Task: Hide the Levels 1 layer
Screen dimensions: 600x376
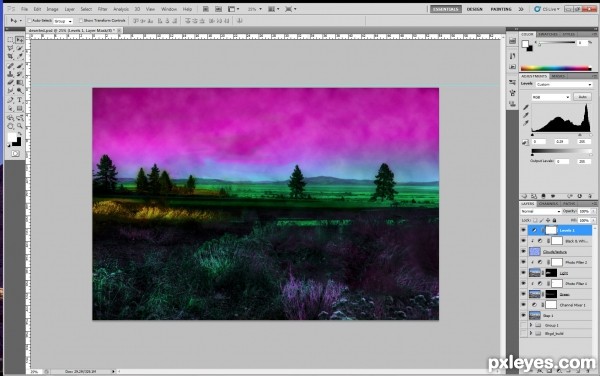Action: (x=523, y=230)
